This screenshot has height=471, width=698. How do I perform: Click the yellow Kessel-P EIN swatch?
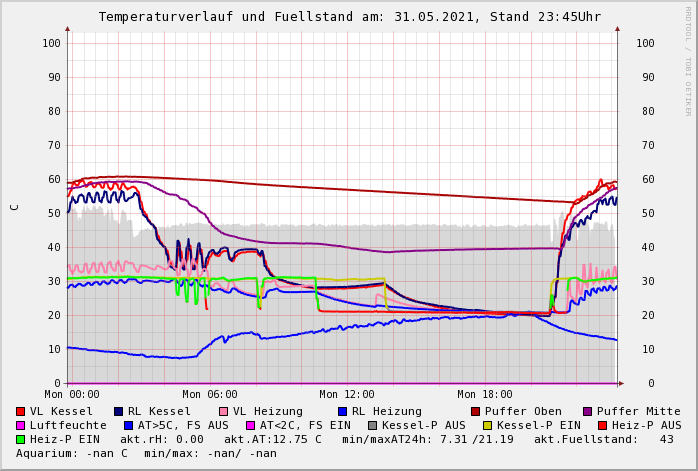pyautogui.click(x=490, y=425)
